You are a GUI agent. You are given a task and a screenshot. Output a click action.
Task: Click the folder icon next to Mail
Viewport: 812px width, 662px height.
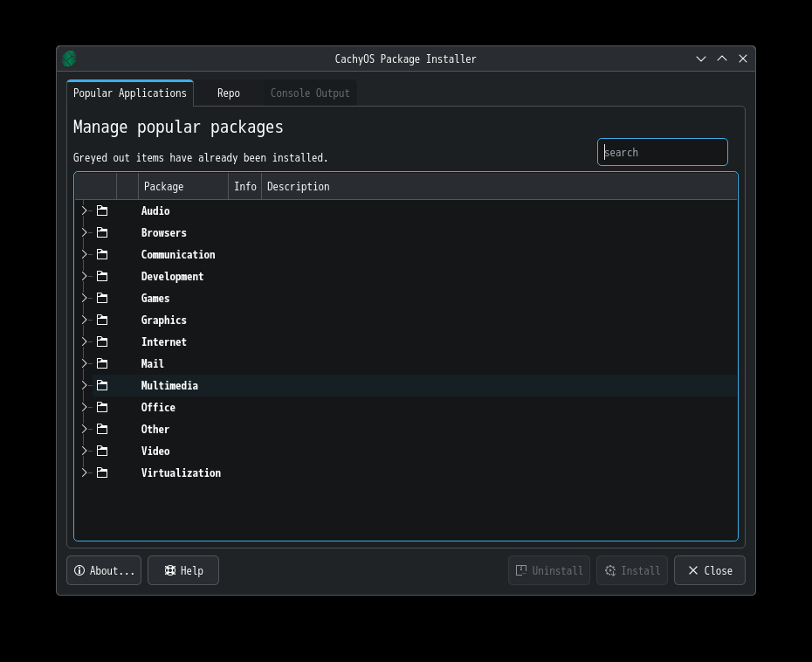point(101,363)
